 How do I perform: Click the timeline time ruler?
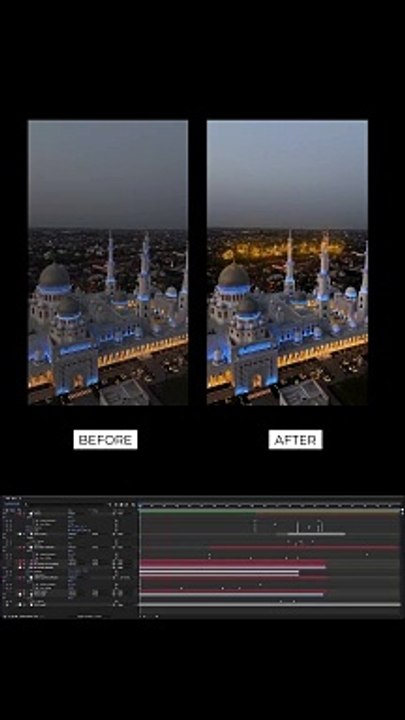pyautogui.click(x=270, y=505)
